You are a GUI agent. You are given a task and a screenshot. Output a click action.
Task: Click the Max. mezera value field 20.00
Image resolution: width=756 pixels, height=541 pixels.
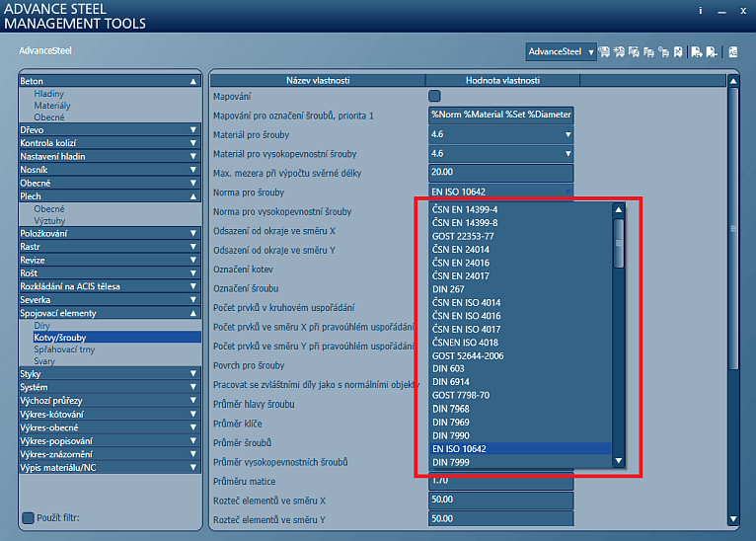(501, 173)
